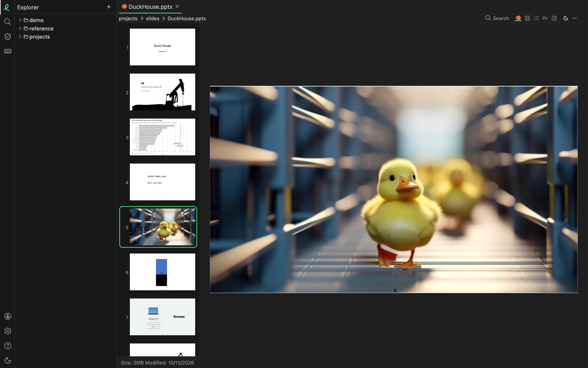Viewport: 588px width, 368px height.
Task: Select slide 4 Extract More Value thumbnail
Action: 162,182
